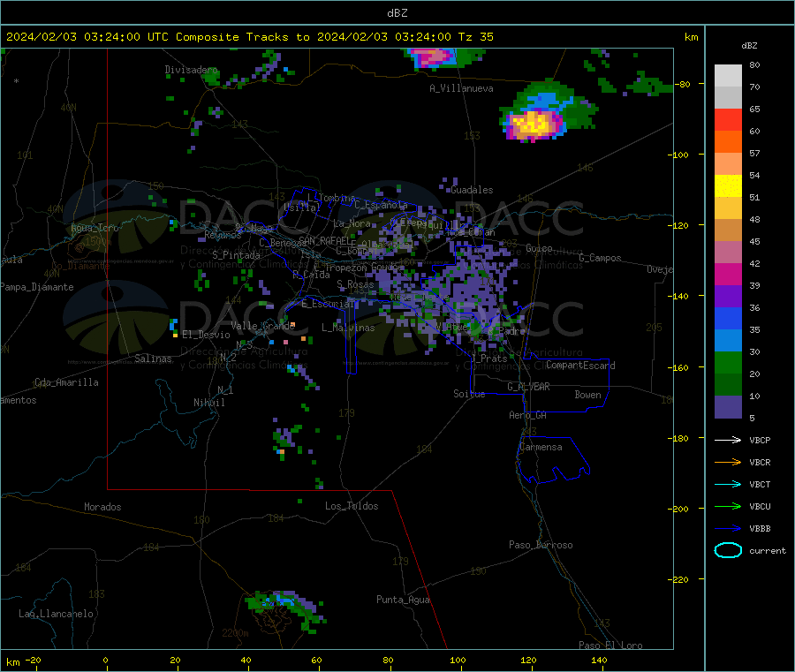Click the orange VBCR arrow in legend
The image size is (795, 672).
728,462
